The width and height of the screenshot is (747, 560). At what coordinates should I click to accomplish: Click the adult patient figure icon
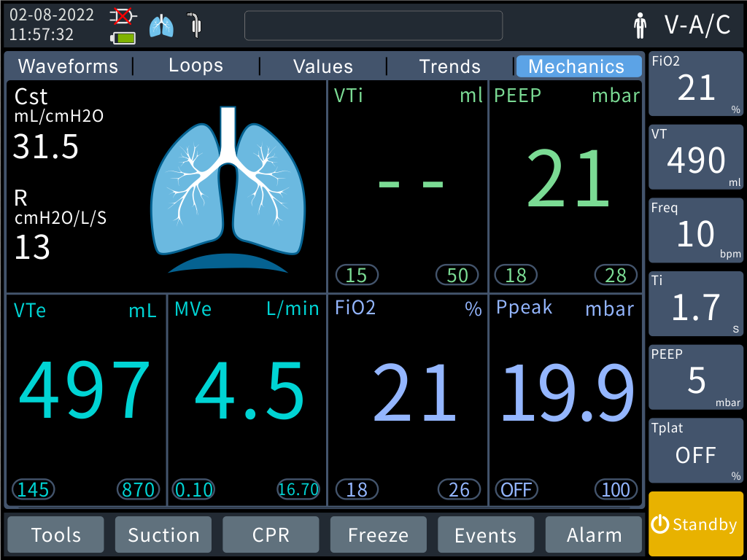coord(640,26)
